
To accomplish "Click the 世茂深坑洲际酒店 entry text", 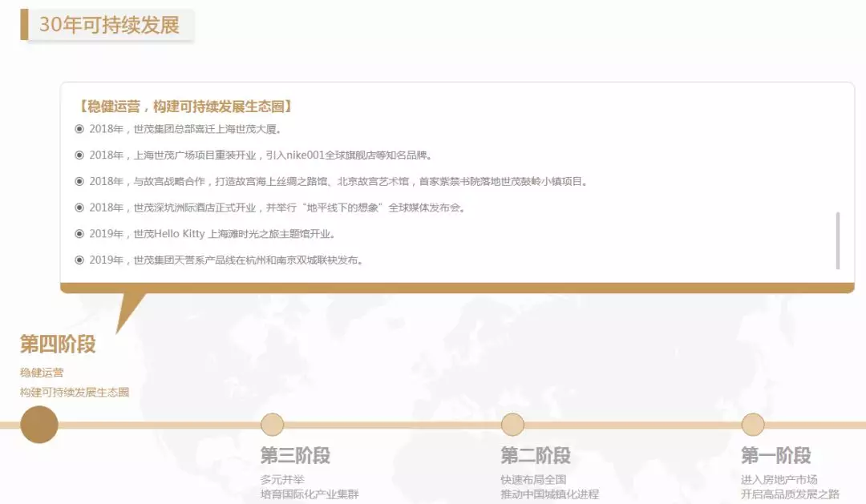I will coord(277,208).
